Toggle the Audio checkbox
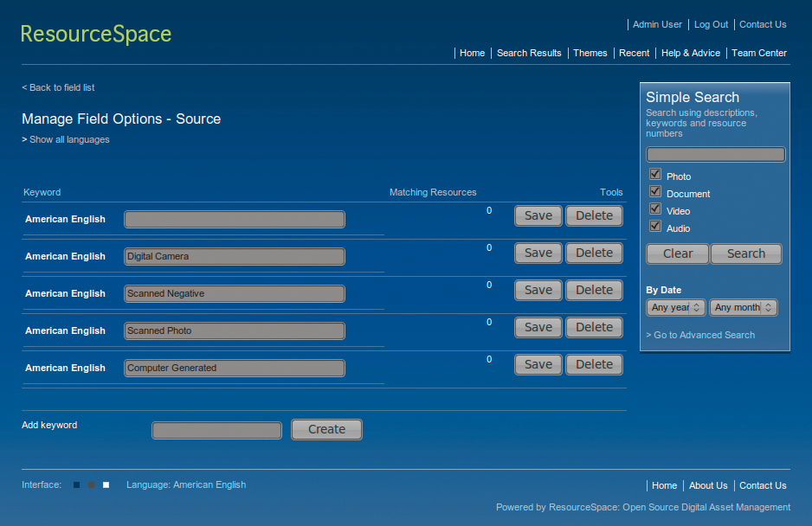This screenshot has width=812, height=526. click(655, 226)
